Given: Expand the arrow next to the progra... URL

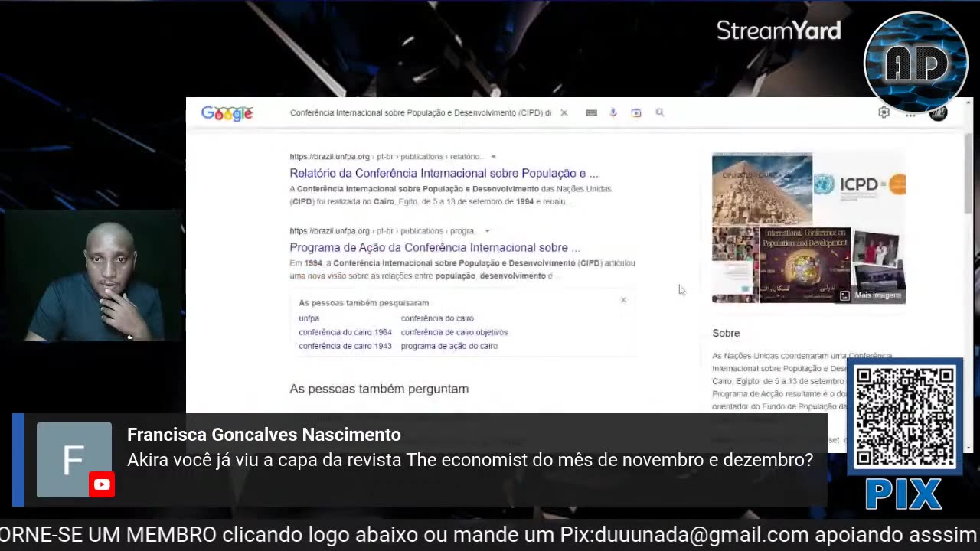Looking at the screenshot, I should (487, 231).
